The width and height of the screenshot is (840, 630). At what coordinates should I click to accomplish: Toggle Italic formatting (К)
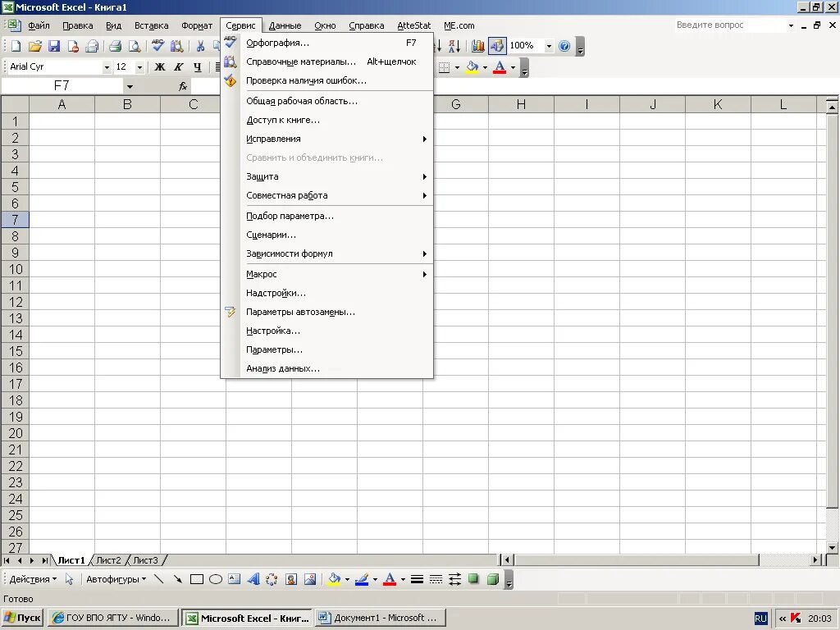click(178, 67)
